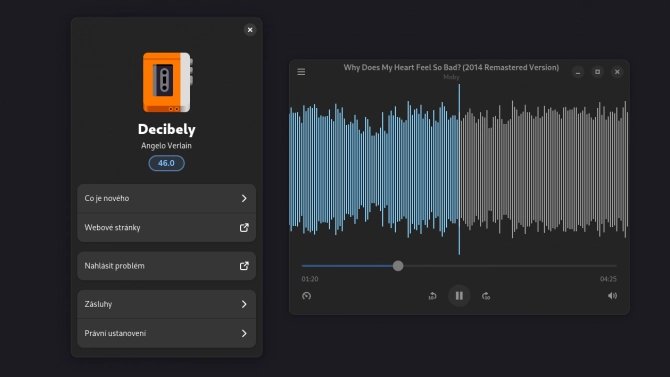Click the song title in headerbar
Image resolution: width=670 pixels, height=377 pixels.
[x=451, y=68]
